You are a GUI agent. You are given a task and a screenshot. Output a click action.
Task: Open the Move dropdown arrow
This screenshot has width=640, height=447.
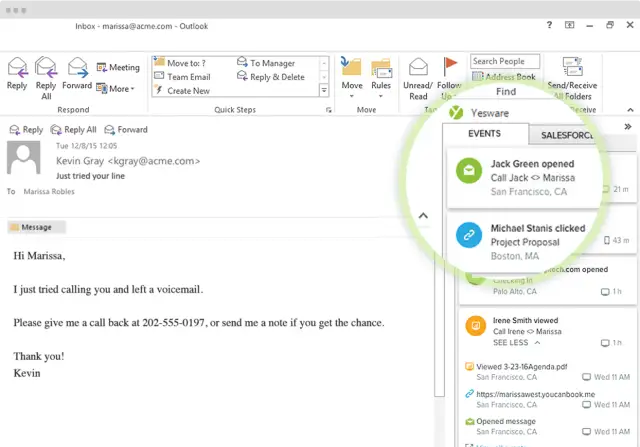click(x=351, y=97)
